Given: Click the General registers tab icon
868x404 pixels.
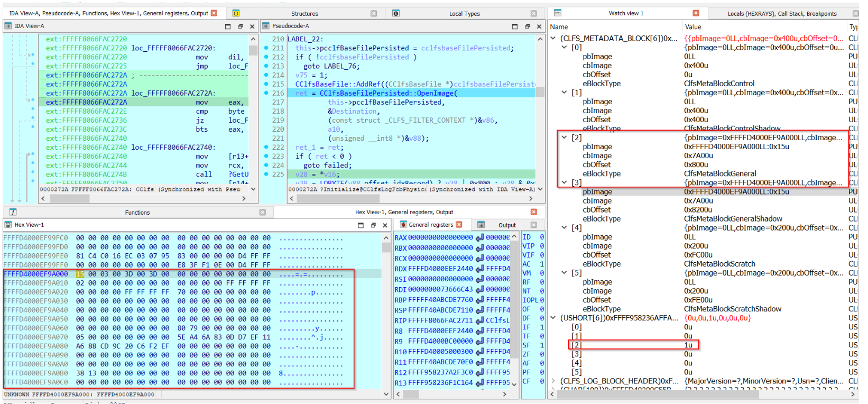Looking at the screenshot, I should 403,225.
